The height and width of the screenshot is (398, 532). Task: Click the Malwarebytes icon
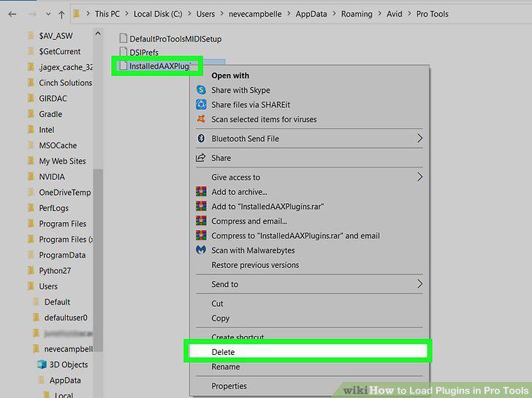click(201, 250)
